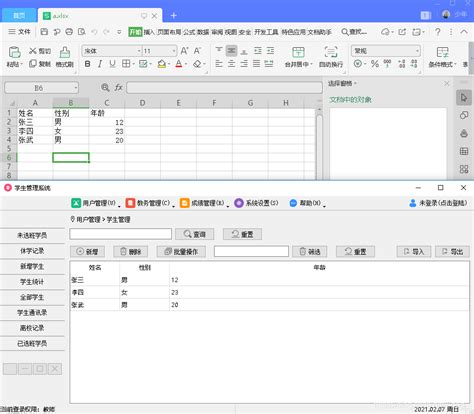Screen dimensions: 474x414
Task: Click the search query button
Action: tap(195, 234)
